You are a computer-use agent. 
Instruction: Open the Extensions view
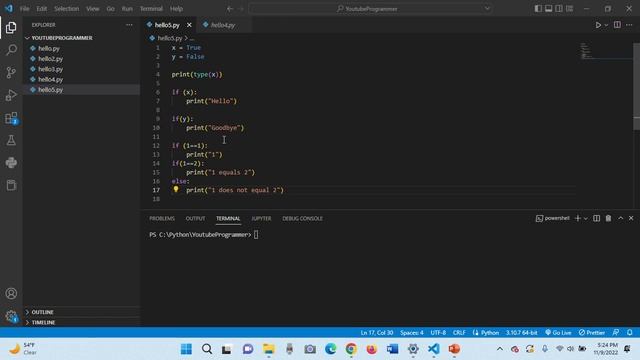click(x=11, y=118)
